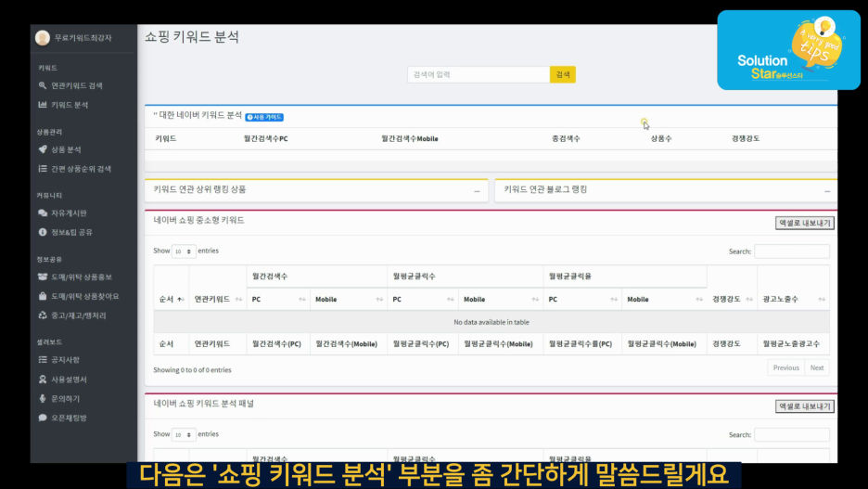The height and width of the screenshot is (489, 868).
Task: Open 연관키워드 검색 in the sidebar
Action: pos(77,86)
